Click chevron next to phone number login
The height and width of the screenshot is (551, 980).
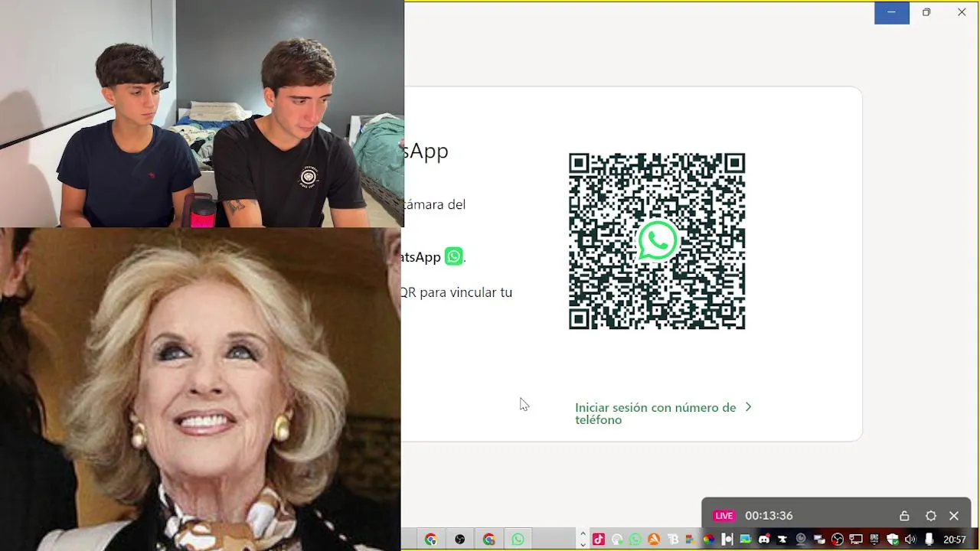748,407
